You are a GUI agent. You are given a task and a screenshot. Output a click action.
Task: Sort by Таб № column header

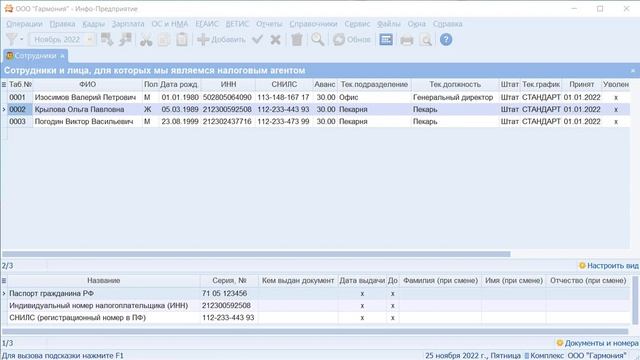pyautogui.click(x=20, y=84)
